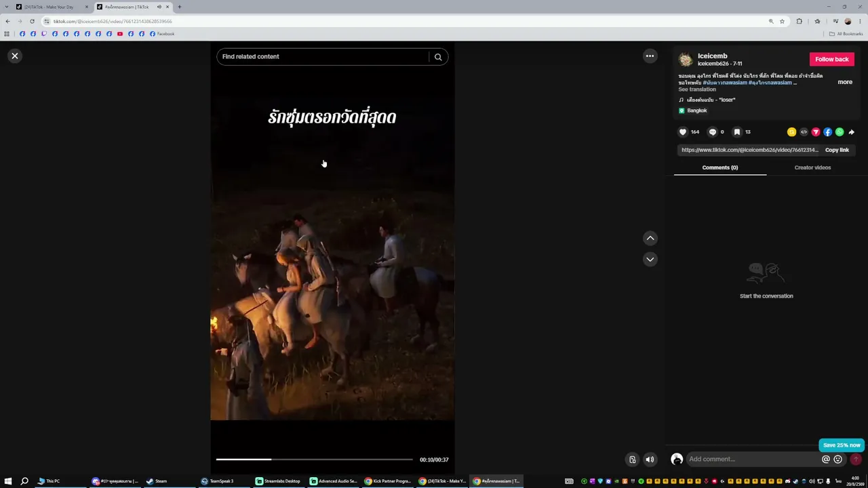Open the browser Extensions puzzle icon
The image size is (868, 488).
[799, 21]
